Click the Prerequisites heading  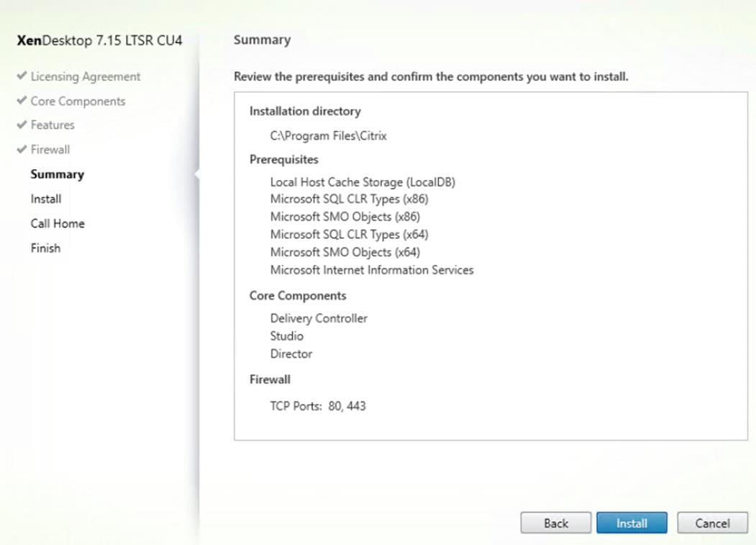point(283,159)
